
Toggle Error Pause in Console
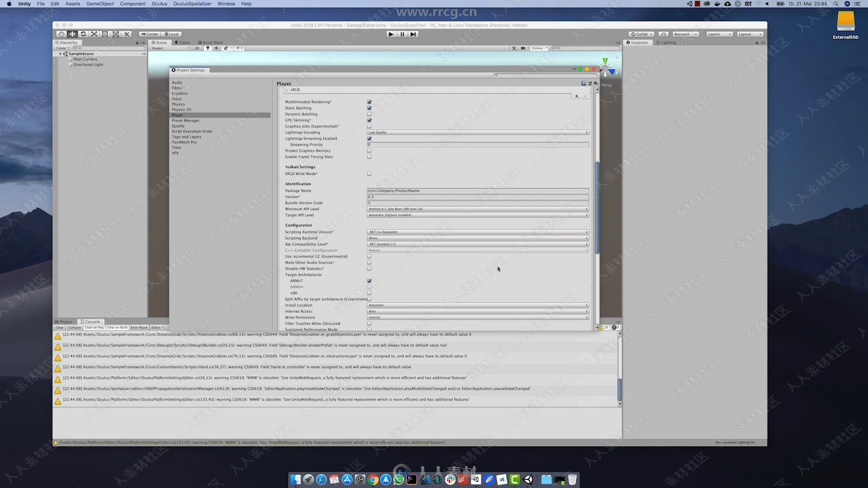(139, 328)
